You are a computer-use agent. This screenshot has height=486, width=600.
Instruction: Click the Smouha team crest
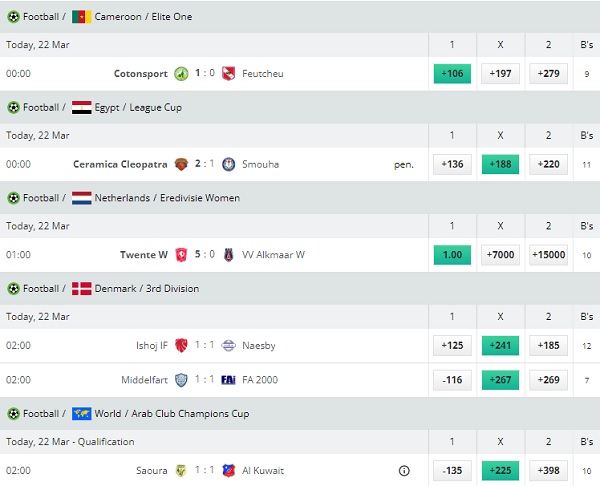tap(228, 164)
